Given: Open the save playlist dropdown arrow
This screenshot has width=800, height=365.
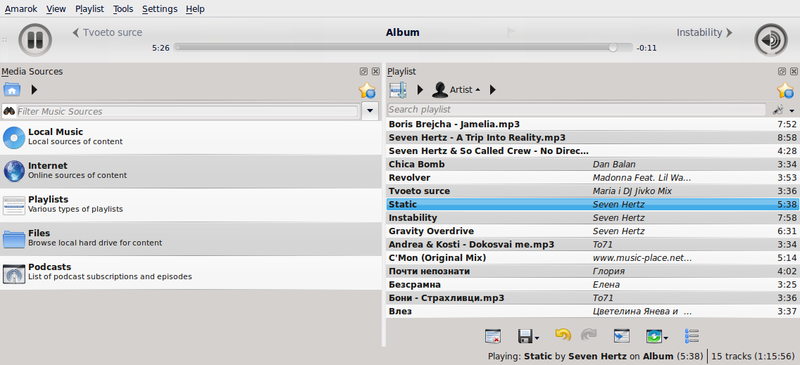Looking at the screenshot, I should pos(537,337).
